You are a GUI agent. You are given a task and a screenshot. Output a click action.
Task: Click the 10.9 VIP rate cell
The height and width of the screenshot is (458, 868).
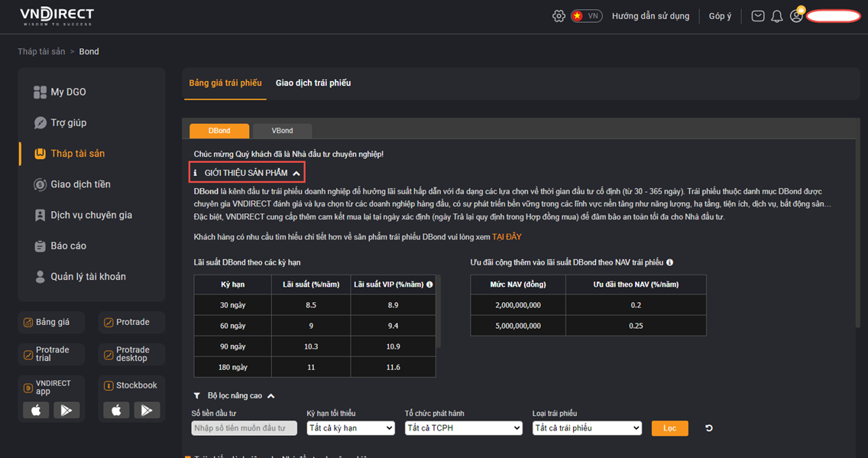tap(393, 346)
